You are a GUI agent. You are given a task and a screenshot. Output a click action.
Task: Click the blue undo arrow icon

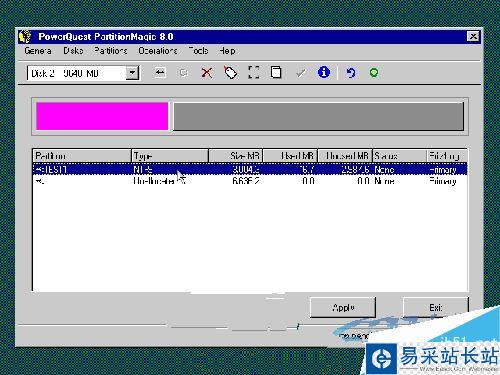click(x=350, y=72)
